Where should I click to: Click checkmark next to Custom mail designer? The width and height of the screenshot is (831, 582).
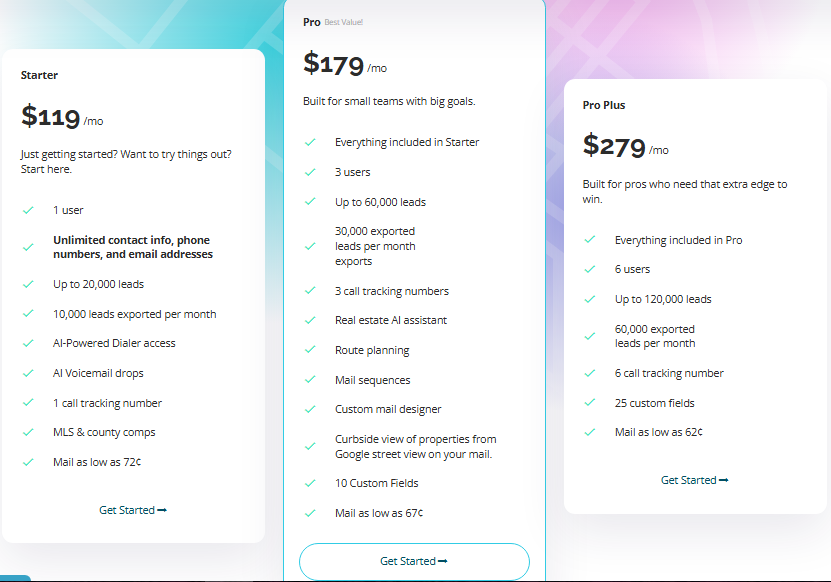(x=310, y=409)
